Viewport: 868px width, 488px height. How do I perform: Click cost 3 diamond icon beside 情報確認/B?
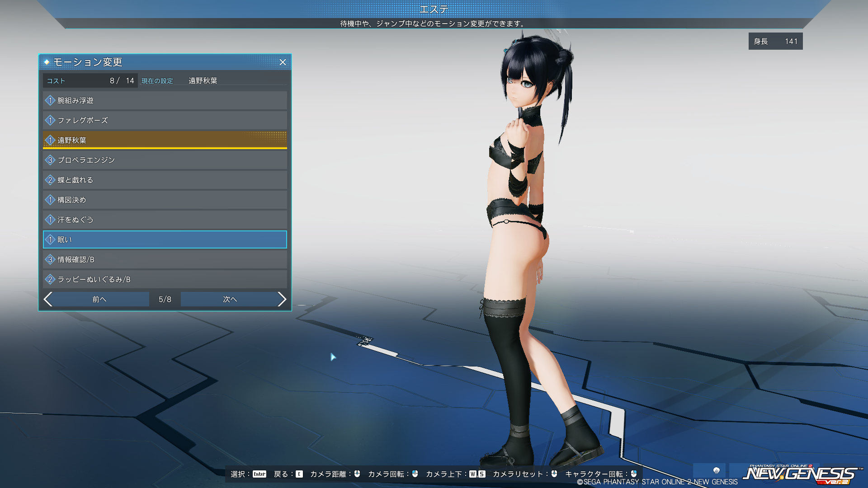tap(50, 259)
